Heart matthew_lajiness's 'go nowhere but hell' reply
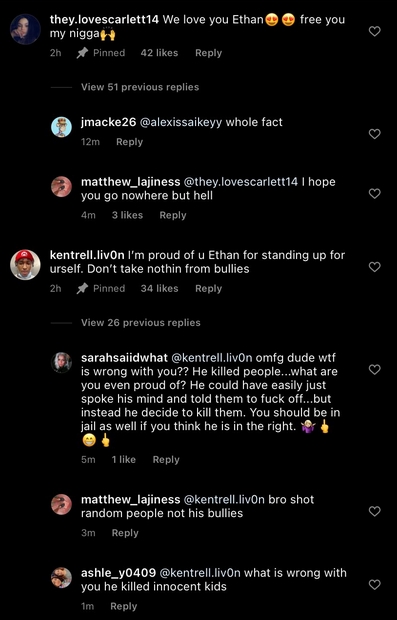397x620 pixels. [x=374, y=193]
